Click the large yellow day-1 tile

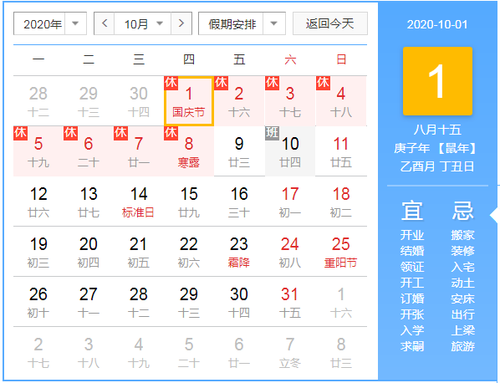click(x=437, y=81)
